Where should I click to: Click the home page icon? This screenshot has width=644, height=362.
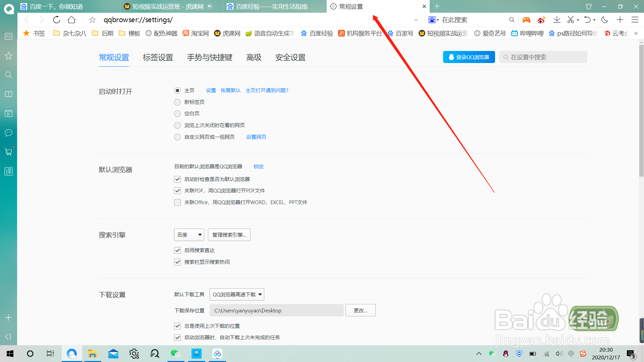(71, 20)
